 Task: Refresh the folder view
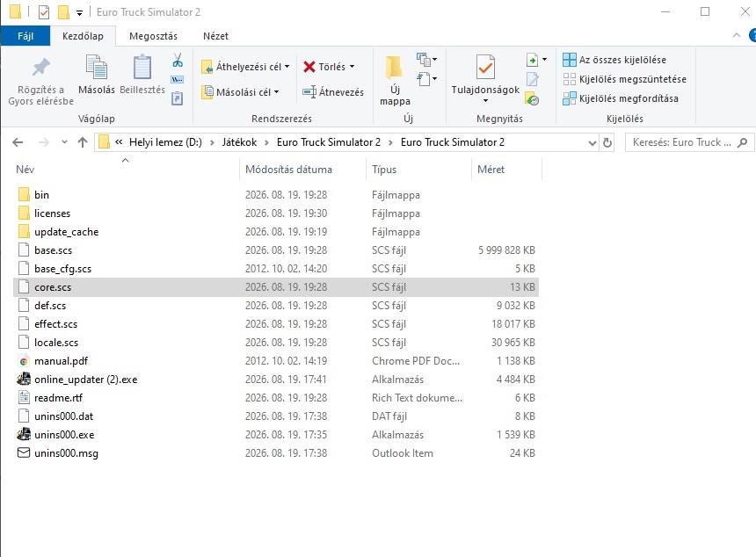[607, 142]
